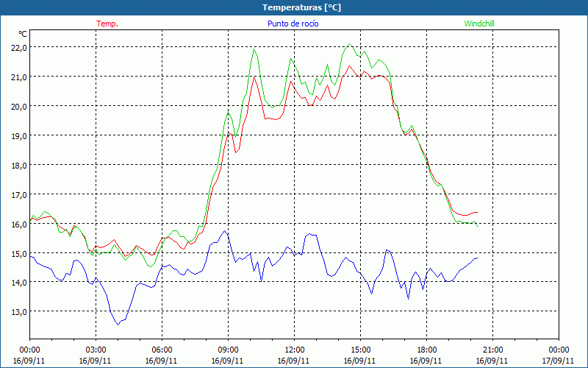Click the 14,0 y-axis value
The height and width of the screenshot is (368, 588).
[x=19, y=283]
